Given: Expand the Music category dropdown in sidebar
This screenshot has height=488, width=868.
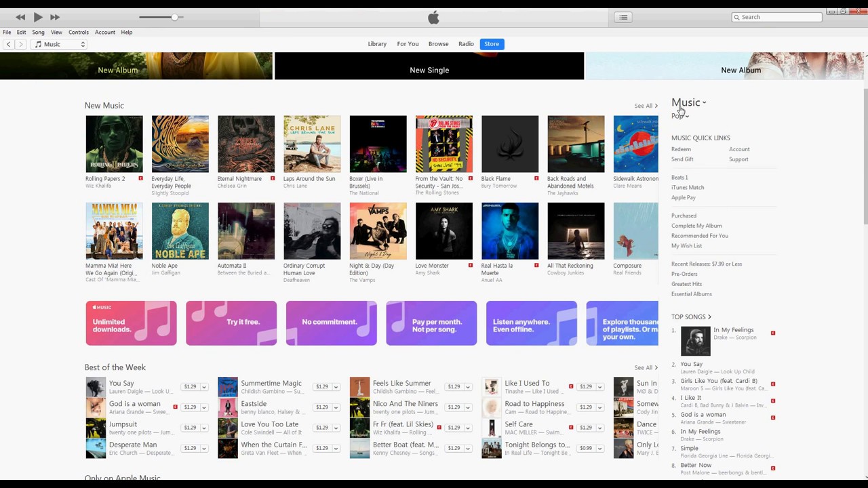Looking at the screenshot, I should (x=689, y=102).
